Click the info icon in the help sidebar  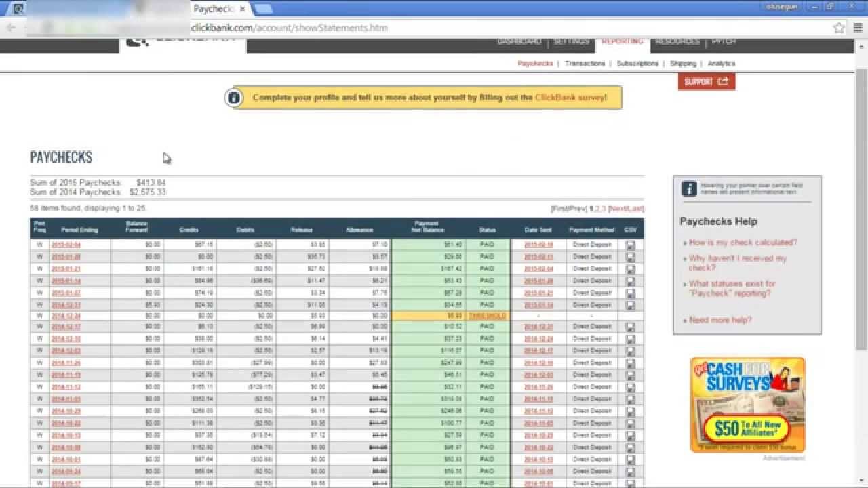(689, 188)
